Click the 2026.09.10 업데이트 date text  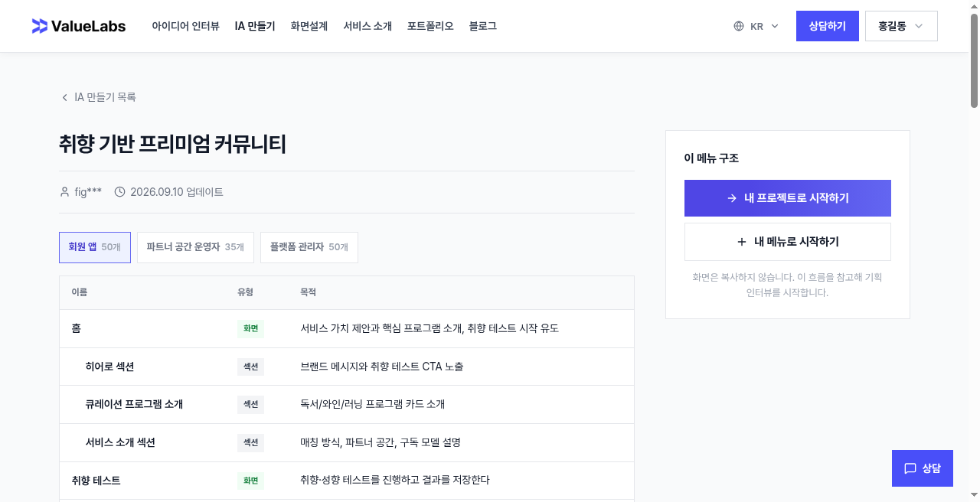(177, 192)
